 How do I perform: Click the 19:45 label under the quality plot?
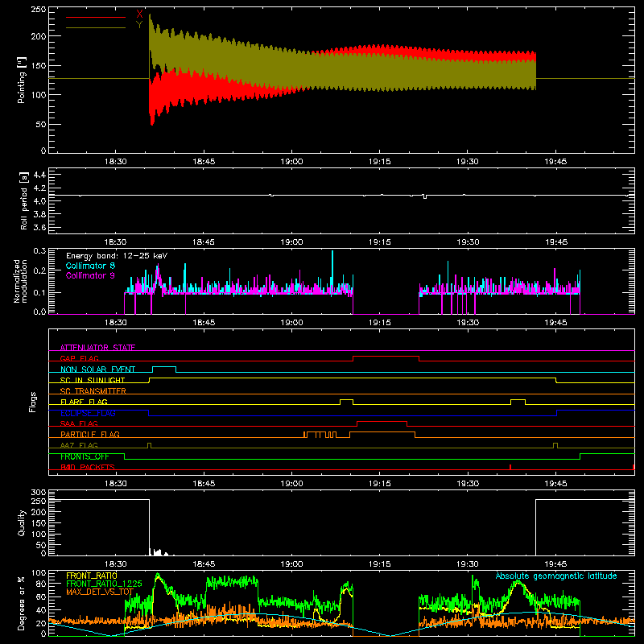pyautogui.click(x=555, y=564)
